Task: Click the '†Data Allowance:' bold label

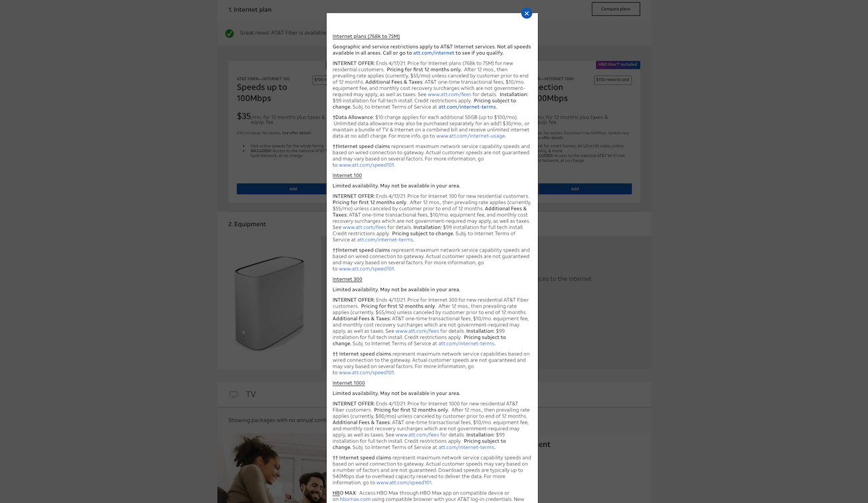Action: (353, 117)
